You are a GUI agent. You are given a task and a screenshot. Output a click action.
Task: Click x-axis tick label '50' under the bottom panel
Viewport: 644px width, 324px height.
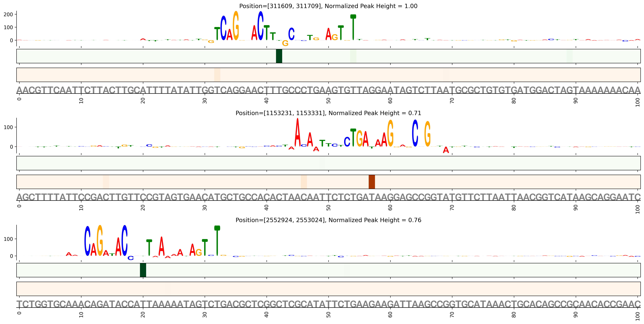[329, 315]
